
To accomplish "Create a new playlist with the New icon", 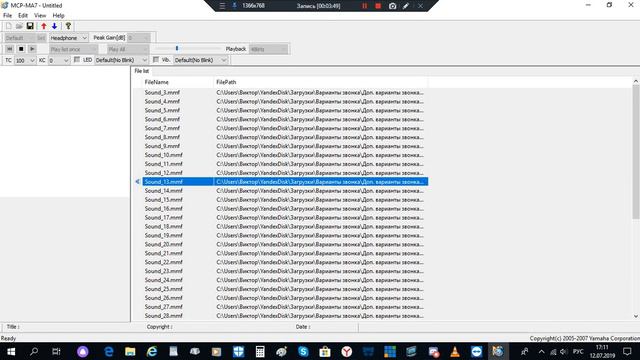I will [9, 26].
